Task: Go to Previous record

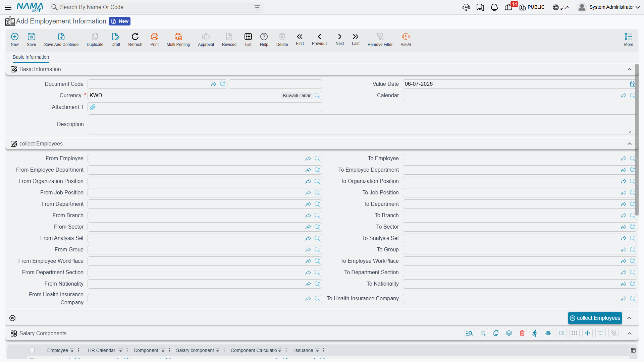Action: tap(320, 39)
